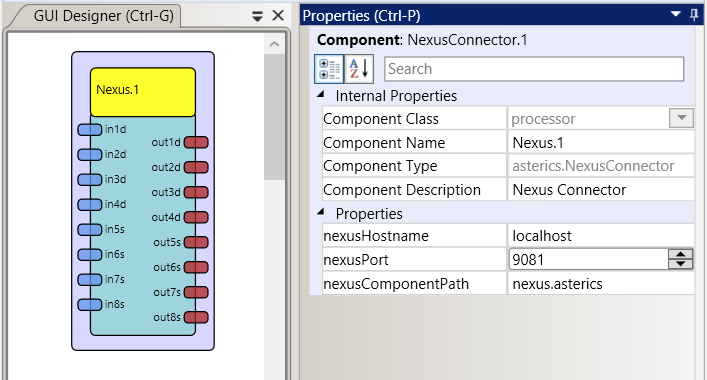Image resolution: width=707 pixels, height=380 pixels.
Task: Select the nexusHostname property label
Action: tap(414, 235)
